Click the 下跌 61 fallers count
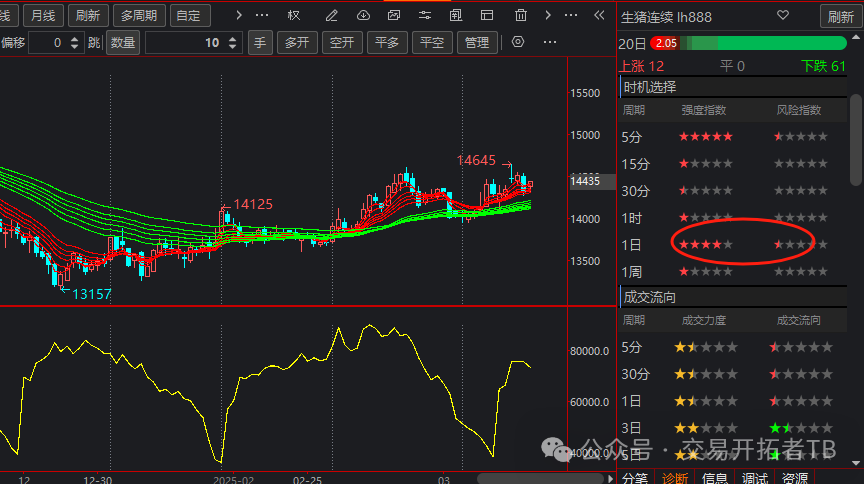This screenshot has width=864, height=484. pyautogui.click(x=823, y=67)
